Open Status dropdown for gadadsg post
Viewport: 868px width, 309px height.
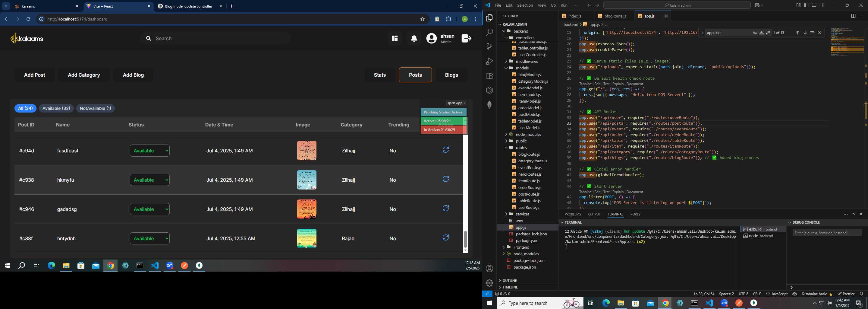(149, 209)
